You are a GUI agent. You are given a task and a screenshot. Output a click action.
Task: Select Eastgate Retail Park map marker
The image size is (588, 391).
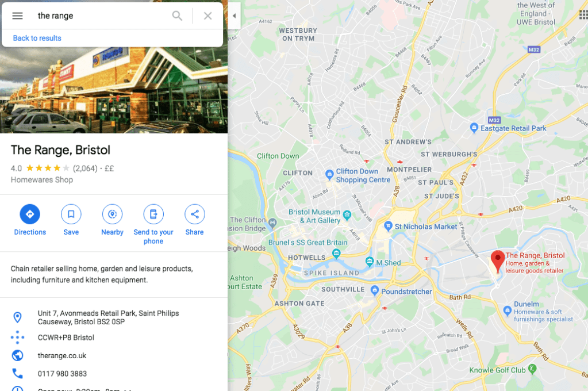click(x=474, y=128)
